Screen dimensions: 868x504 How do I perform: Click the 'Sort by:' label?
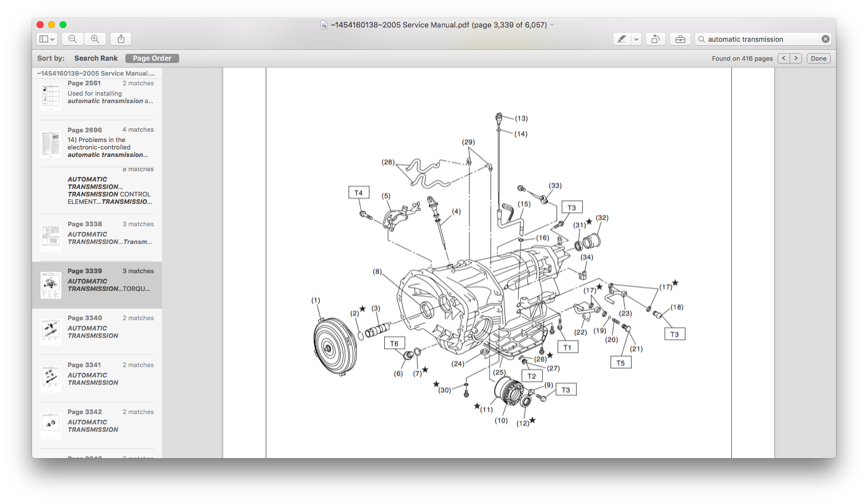pyautogui.click(x=51, y=58)
